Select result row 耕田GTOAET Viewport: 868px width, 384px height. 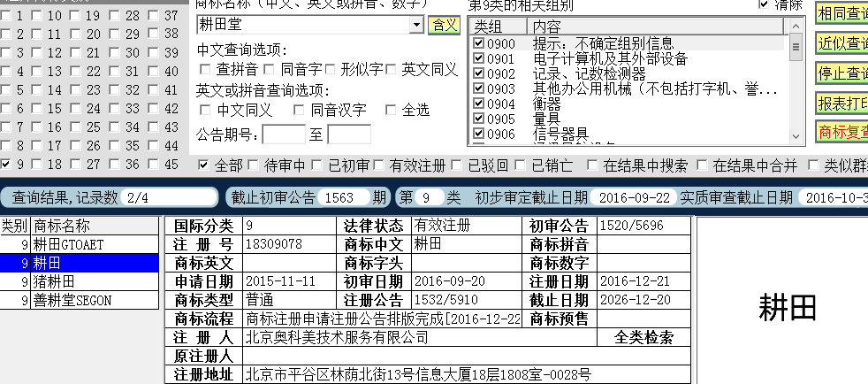pos(80,244)
